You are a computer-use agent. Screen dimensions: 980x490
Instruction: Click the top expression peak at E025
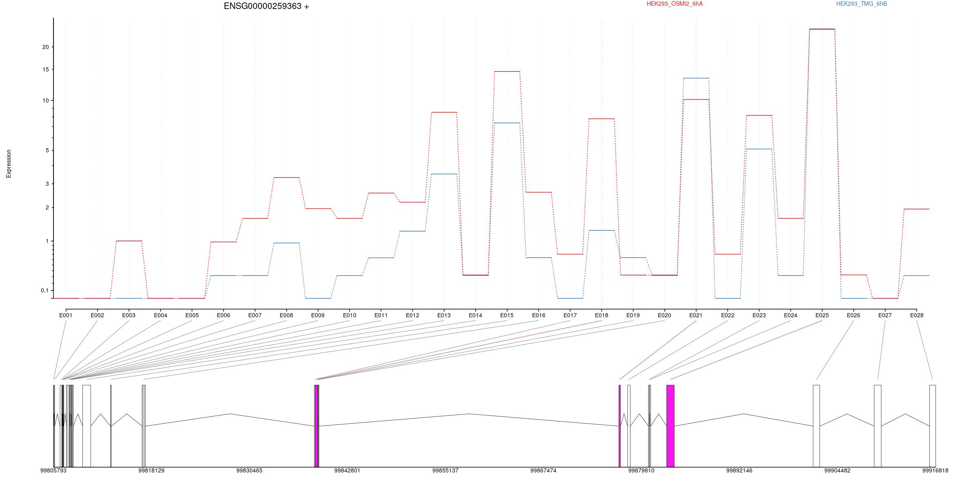click(x=822, y=29)
